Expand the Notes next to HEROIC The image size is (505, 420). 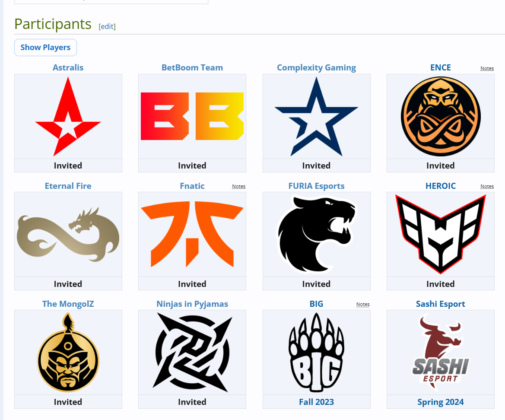coord(487,186)
